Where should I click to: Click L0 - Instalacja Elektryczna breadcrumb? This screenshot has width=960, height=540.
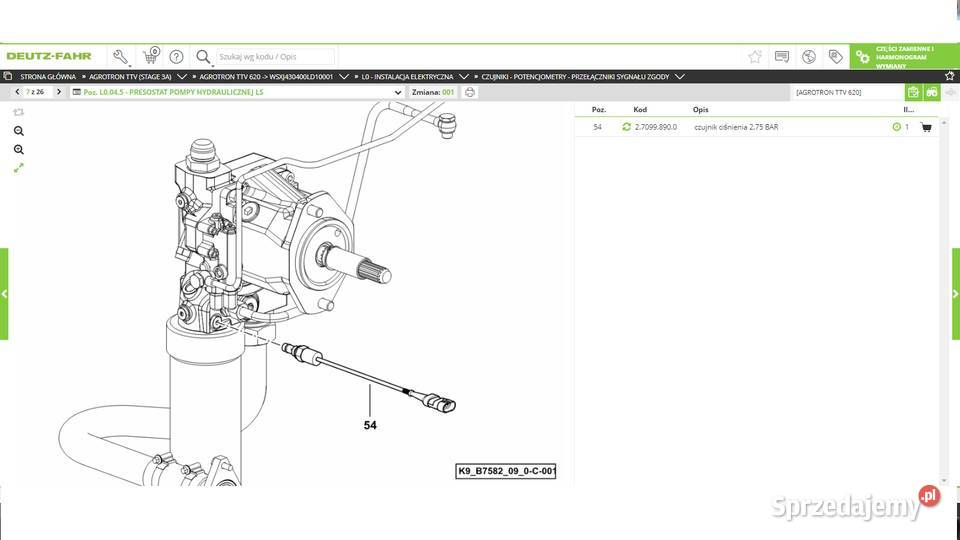coord(407,77)
